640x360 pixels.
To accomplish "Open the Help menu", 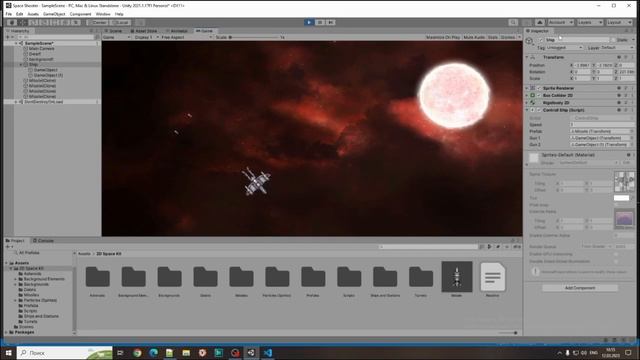I will click(x=119, y=14).
